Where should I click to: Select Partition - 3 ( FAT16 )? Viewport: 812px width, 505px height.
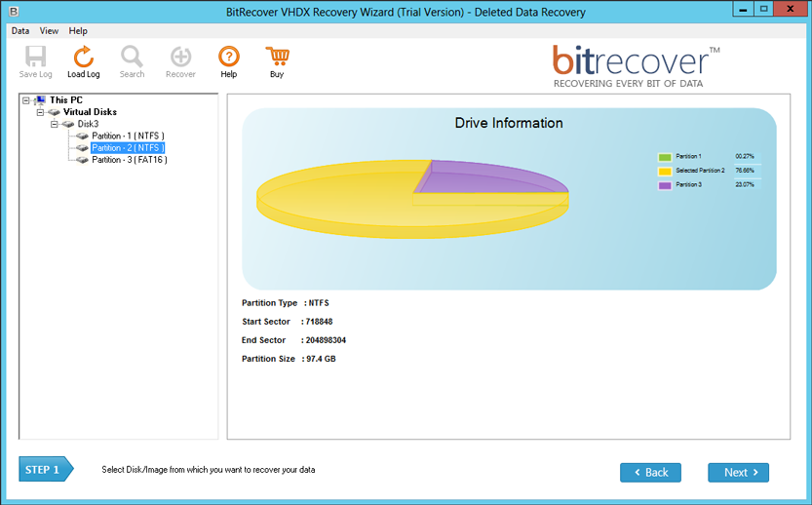click(130, 160)
